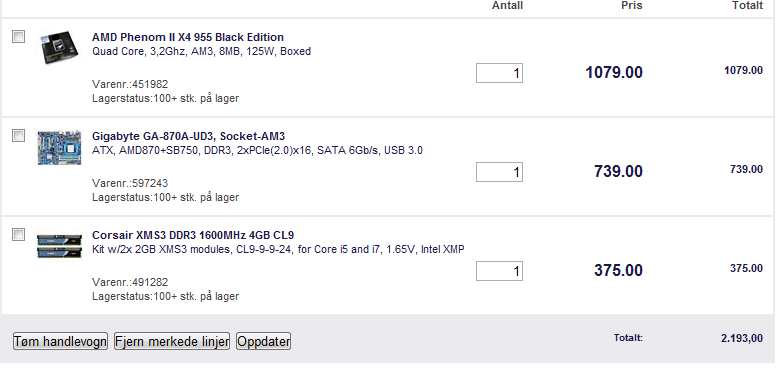Click the quantity field for Gigabyte GA-870A-UD3
780x378 pixels.
coord(499,172)
